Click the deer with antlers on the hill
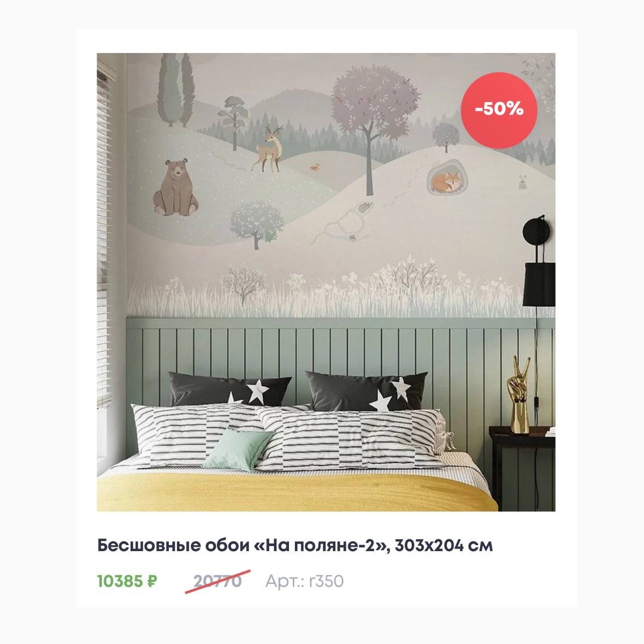 click(x=268, y=148)
